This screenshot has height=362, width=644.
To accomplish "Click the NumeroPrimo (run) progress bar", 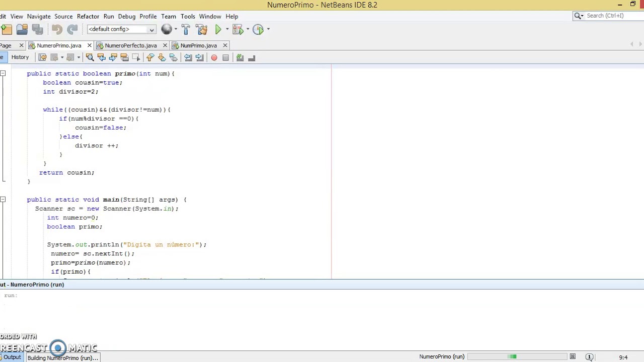I will pyautogui.click(x=517, y=357).
